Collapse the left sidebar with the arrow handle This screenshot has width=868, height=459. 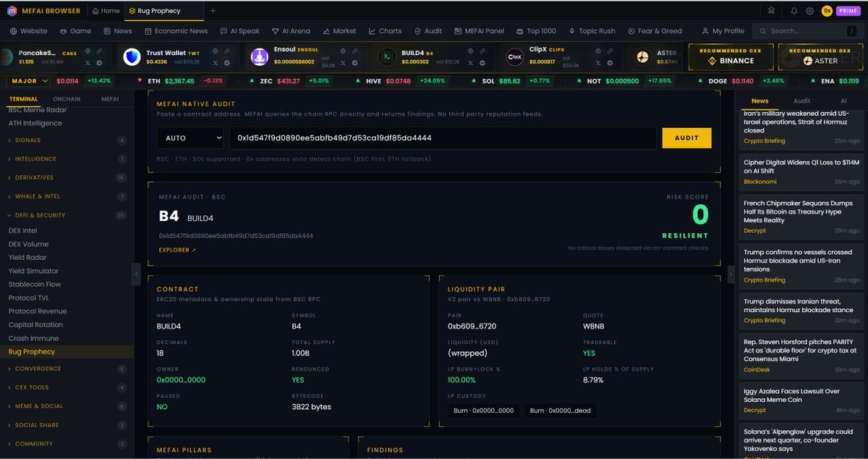pyautogui.click(x=136, y=274)
